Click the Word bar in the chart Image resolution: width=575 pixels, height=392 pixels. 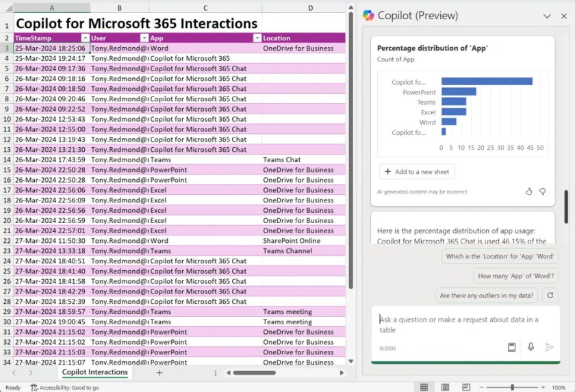coord(449,122)
